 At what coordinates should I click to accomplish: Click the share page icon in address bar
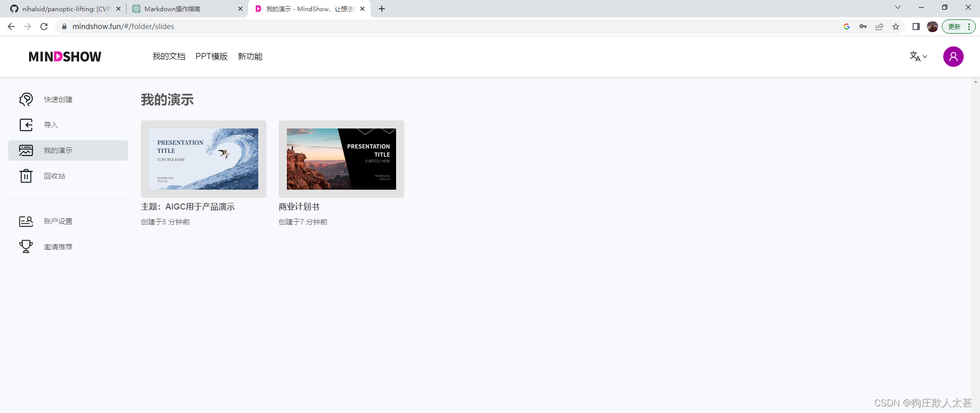click(879, 27)
